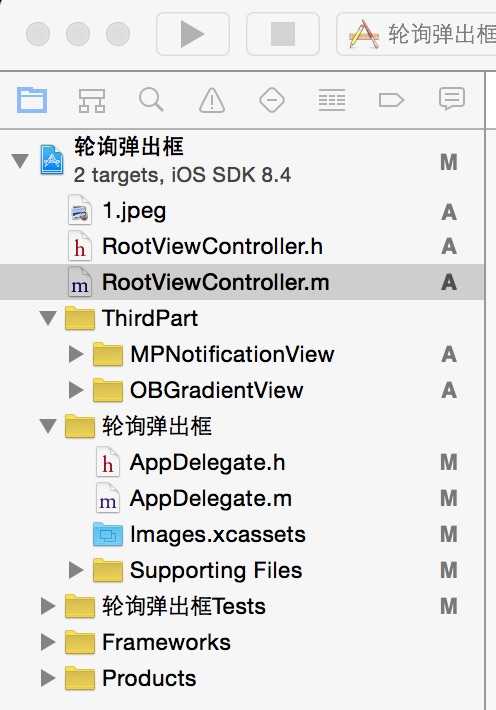Open the Breakpoint navigator icon
This screenshot has height=710, width=496.
(391, 100)
